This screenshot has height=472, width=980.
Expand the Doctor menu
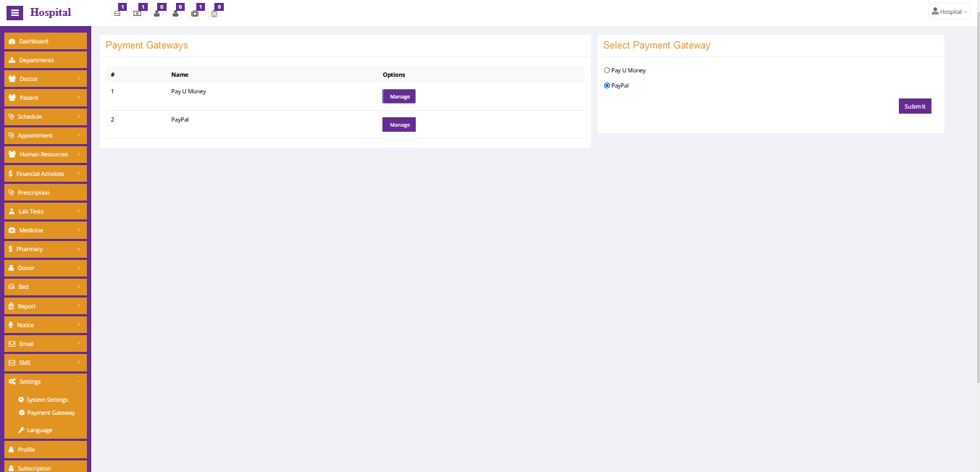[46, 79]
